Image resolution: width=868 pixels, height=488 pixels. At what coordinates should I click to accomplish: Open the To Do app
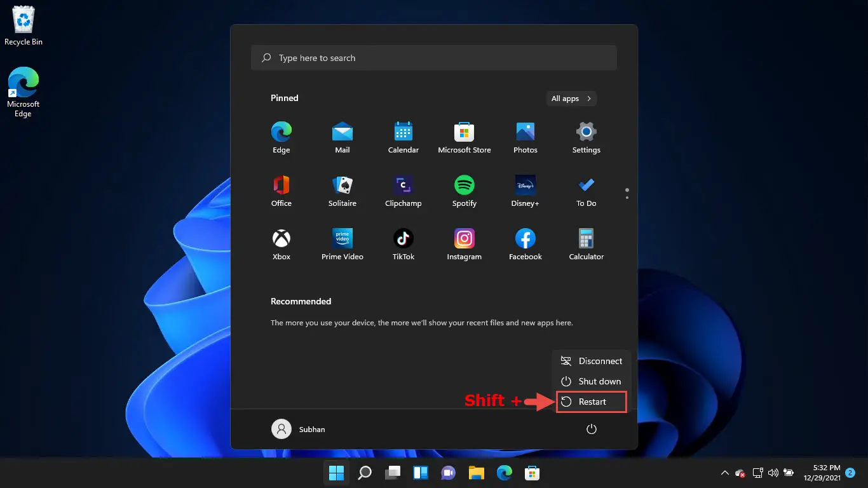coord(586,191)
